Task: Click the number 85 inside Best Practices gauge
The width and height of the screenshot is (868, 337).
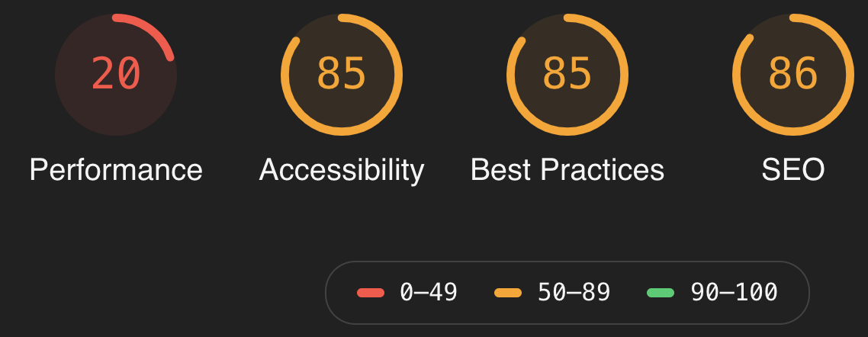Action: tap(567, 74)
